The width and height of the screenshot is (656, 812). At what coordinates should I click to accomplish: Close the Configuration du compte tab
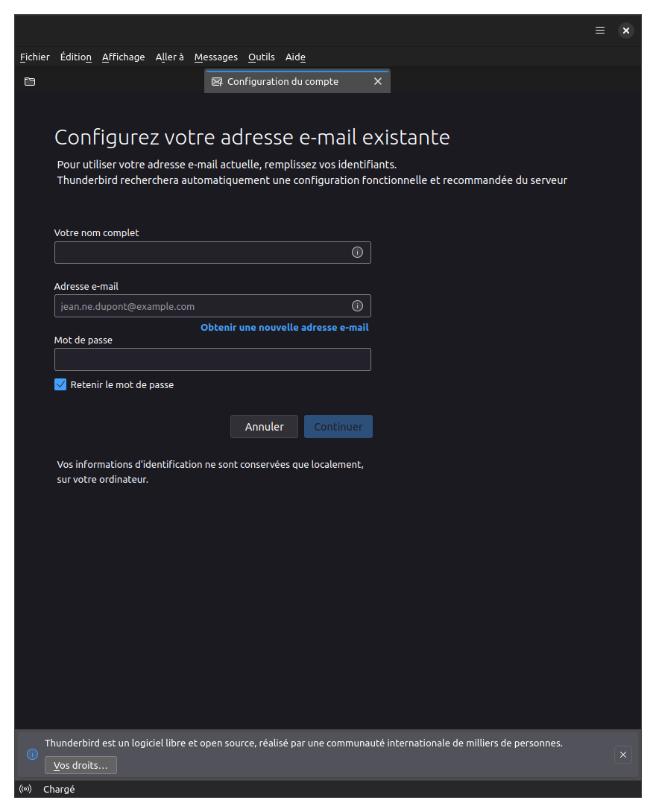click(x=378, y=81)
